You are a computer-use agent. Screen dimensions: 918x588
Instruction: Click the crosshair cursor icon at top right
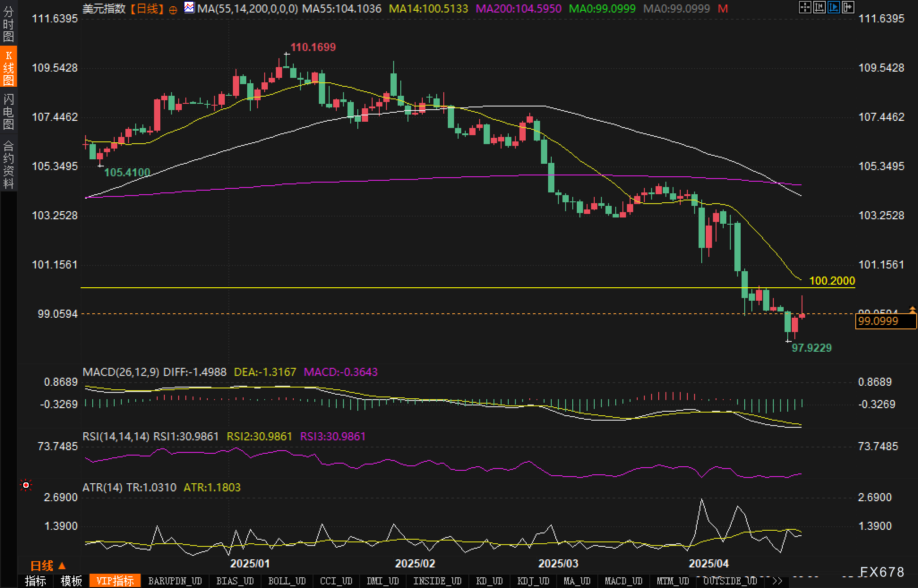pyautogui.click(x=805, y=7)
